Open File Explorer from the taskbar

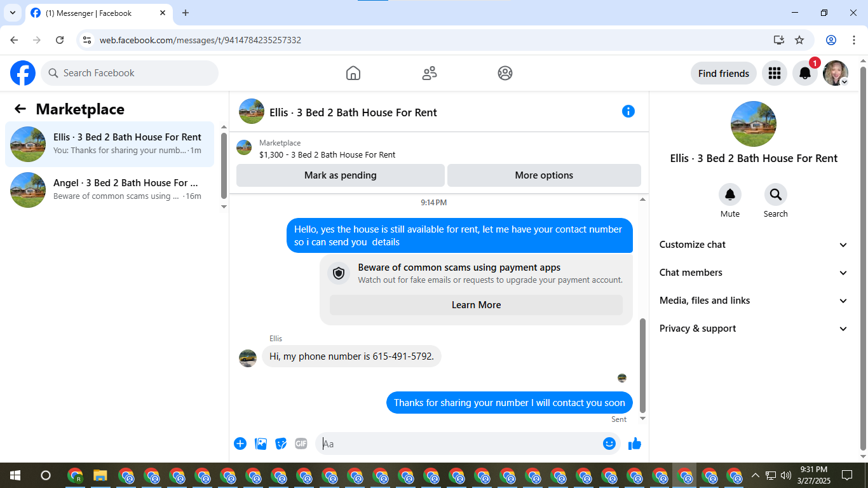tap(100, 475)
